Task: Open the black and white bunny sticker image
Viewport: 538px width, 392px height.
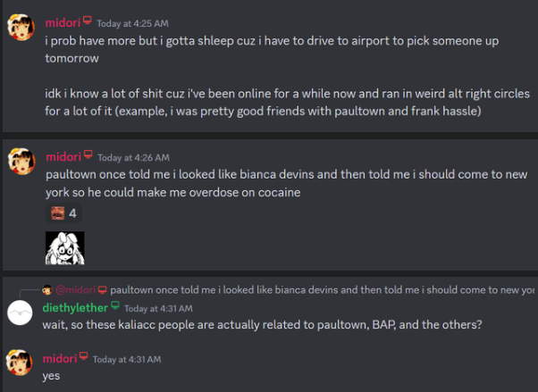Action: (65, 247)
